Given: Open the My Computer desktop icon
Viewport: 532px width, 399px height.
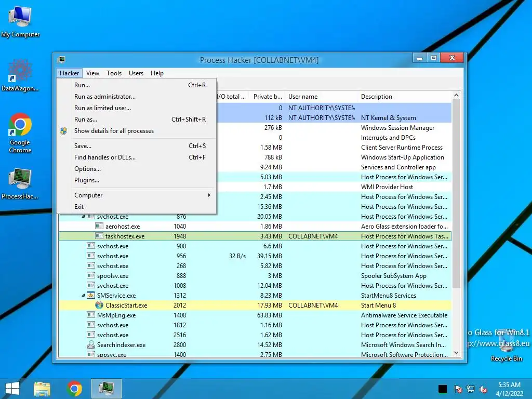Looking at the screenshot, I should point(20,22).
